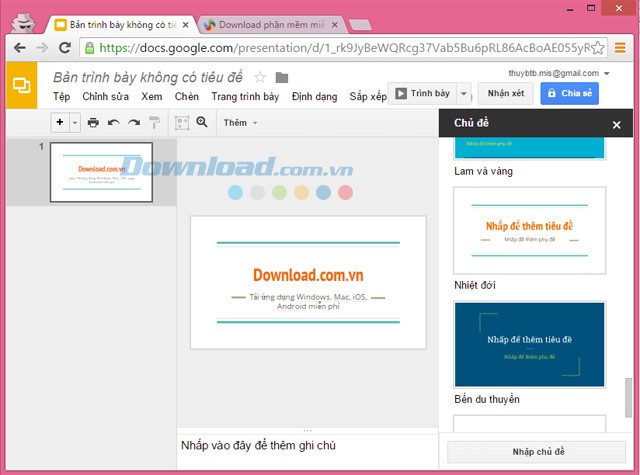Image resolution: width=640 pixels, height=475 pixels.
Task: Close the Download phần mềm tab
Action: (x=335, y=25)
